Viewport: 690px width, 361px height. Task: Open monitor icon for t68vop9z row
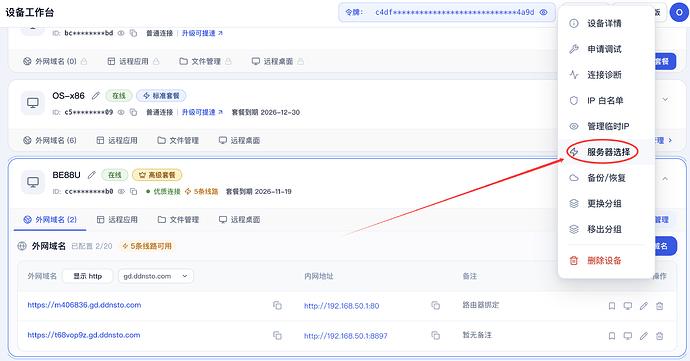[x=628, y=336]
